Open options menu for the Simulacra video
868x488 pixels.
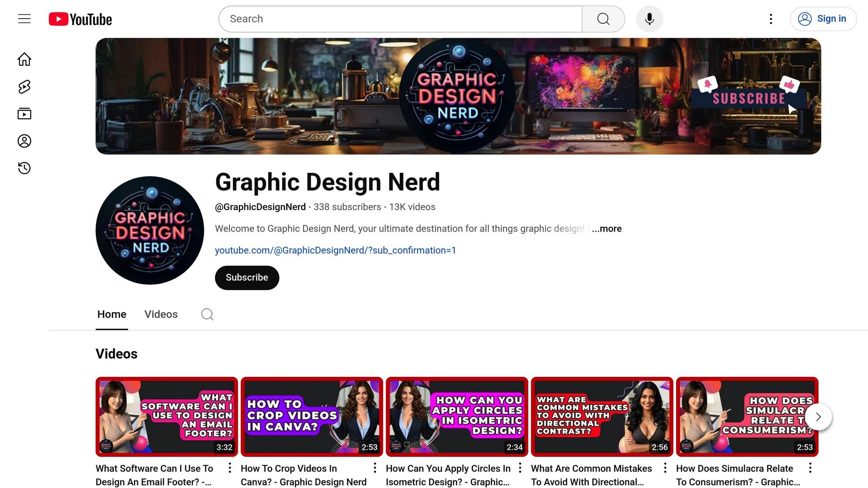coord(810,468)
